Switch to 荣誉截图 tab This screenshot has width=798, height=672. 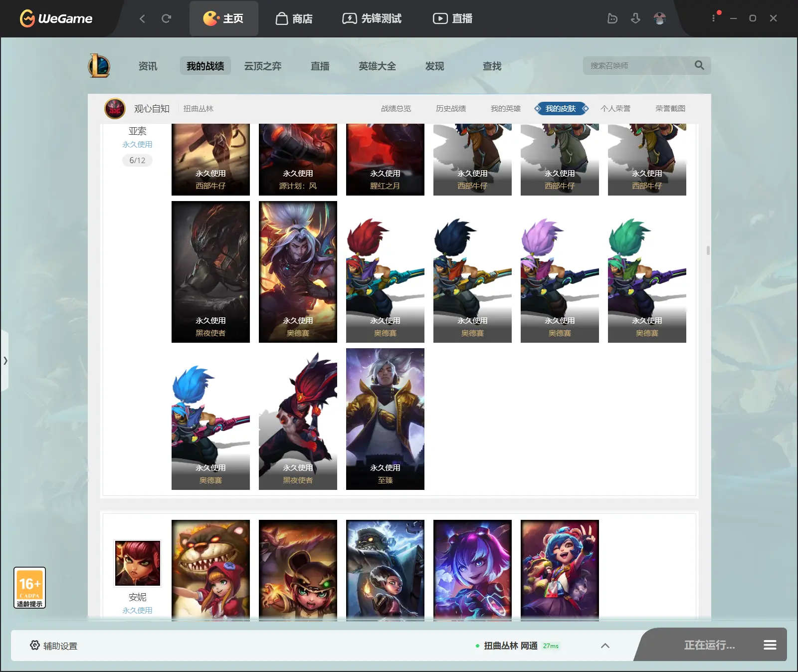click(670, 108)
